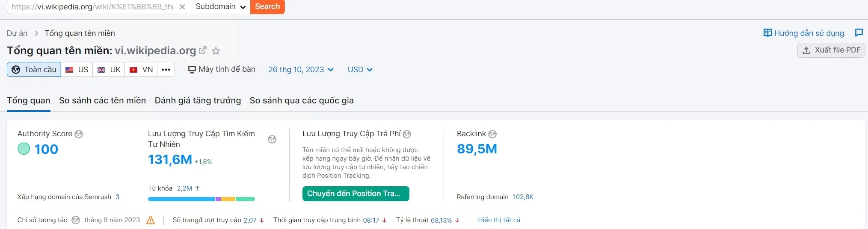The height and width of the screenshot is (229, 868).
Task: Click globe icon beside Lưu Lượng Trả Phí
Action: pos(407,134)
